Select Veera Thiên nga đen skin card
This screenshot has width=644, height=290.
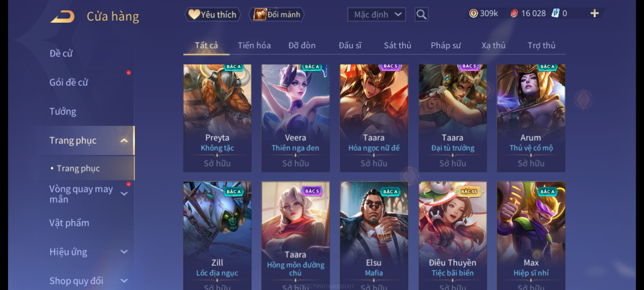pos(295,118)
